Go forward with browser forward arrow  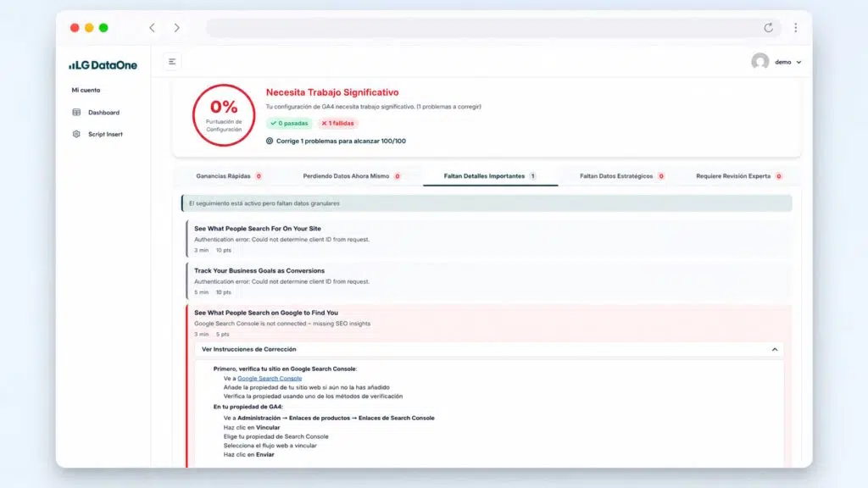click(x=176, y=28)
